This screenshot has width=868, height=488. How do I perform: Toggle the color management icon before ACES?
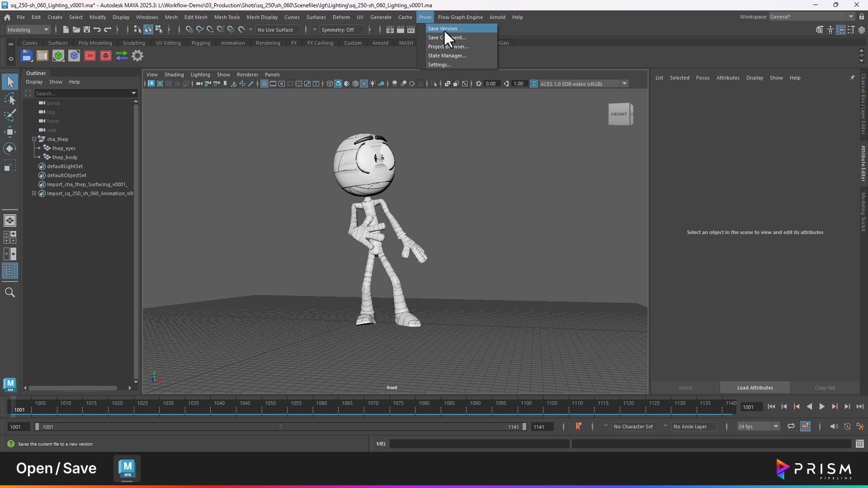(533, 84)
